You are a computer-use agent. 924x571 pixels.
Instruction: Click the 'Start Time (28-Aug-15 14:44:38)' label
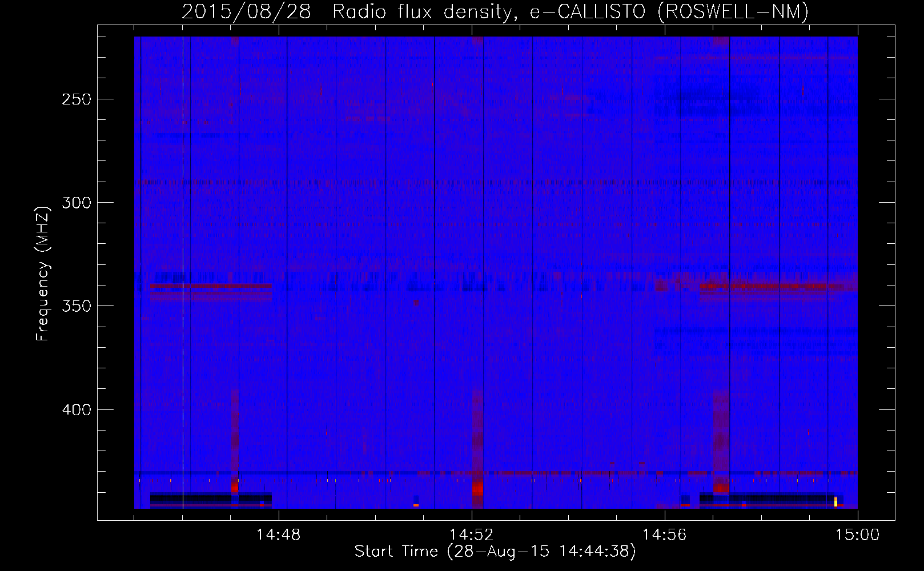495,552
